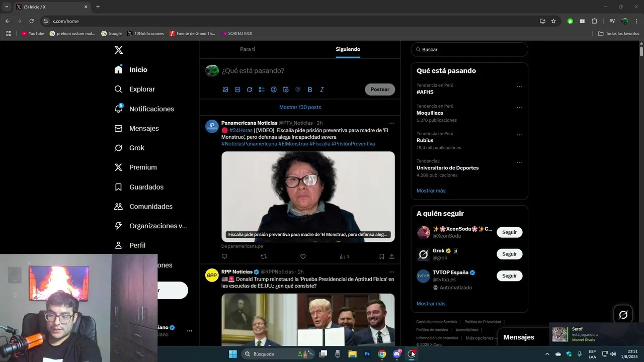Open the Trump photo in RPP post
Image resolution: width=644 pixels, height=362 pixels.
pos(308,319)
